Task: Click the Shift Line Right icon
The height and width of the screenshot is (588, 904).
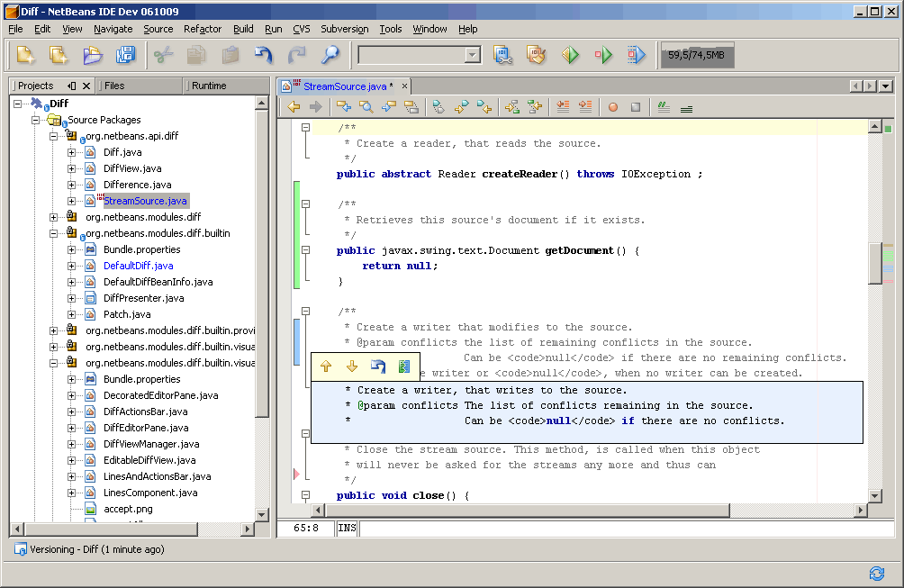Action: pyautogui.click(x=584, y=106)
